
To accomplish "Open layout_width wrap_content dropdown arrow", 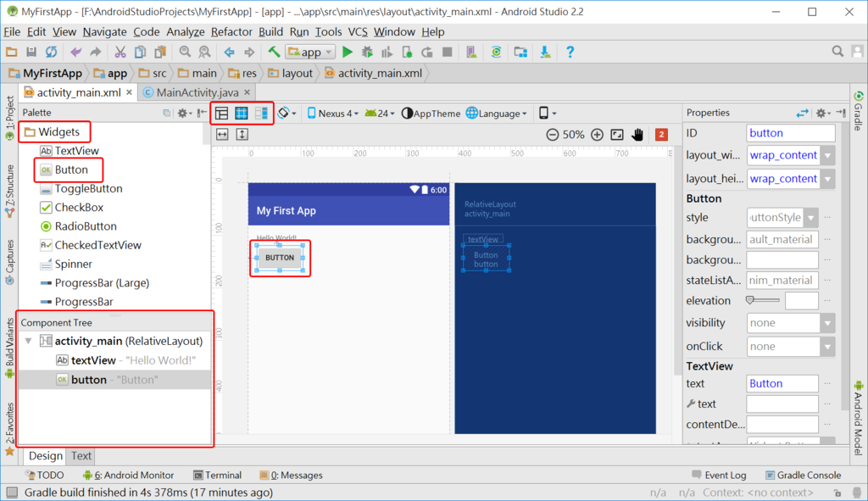I will tap(827, 156).
